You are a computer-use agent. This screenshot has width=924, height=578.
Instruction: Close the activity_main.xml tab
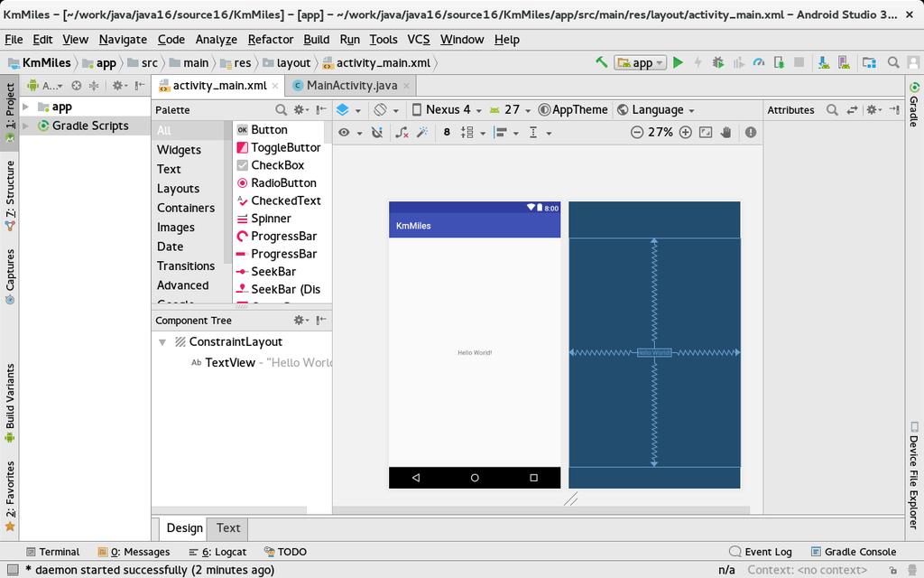click(274, 86)
